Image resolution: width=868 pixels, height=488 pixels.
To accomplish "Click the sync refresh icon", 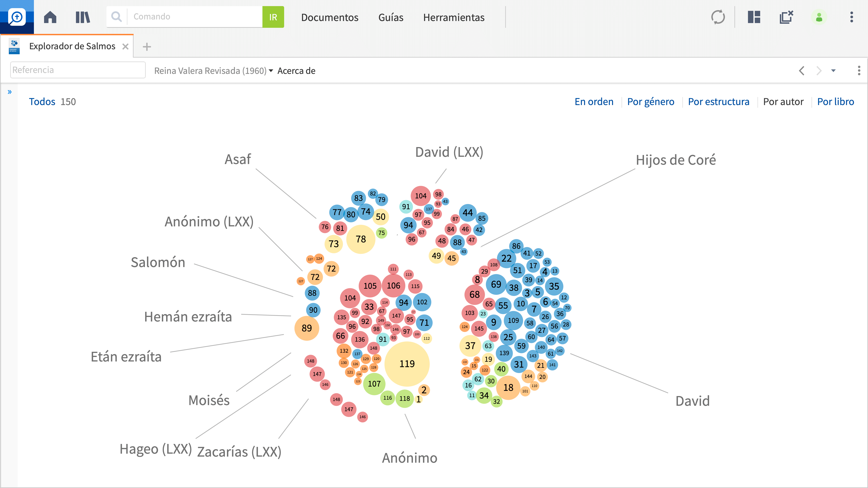I will point(718,17).
